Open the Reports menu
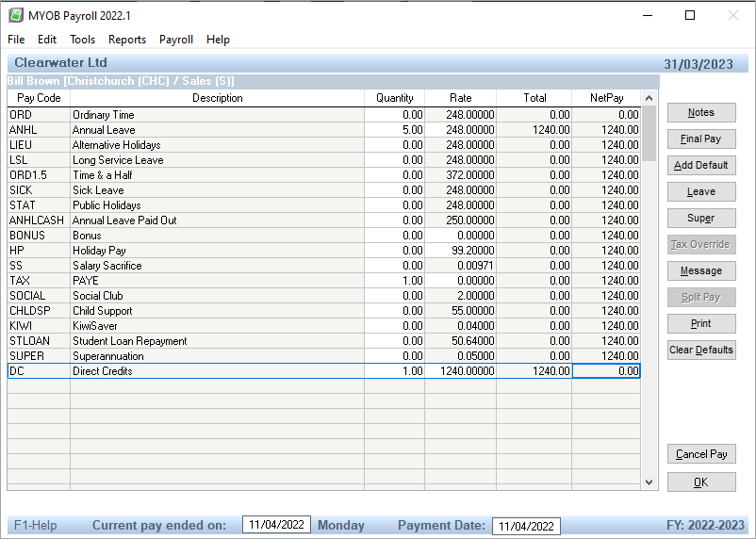 (x=127, y=40)
